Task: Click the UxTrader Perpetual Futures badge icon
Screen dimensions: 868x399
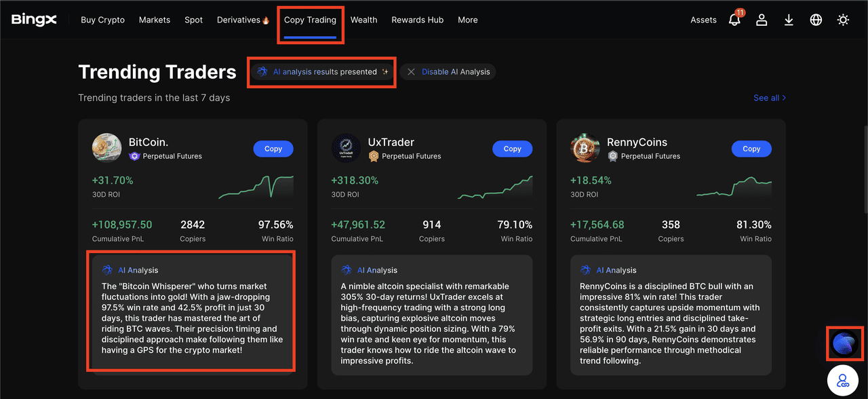Action: [374, 156]
